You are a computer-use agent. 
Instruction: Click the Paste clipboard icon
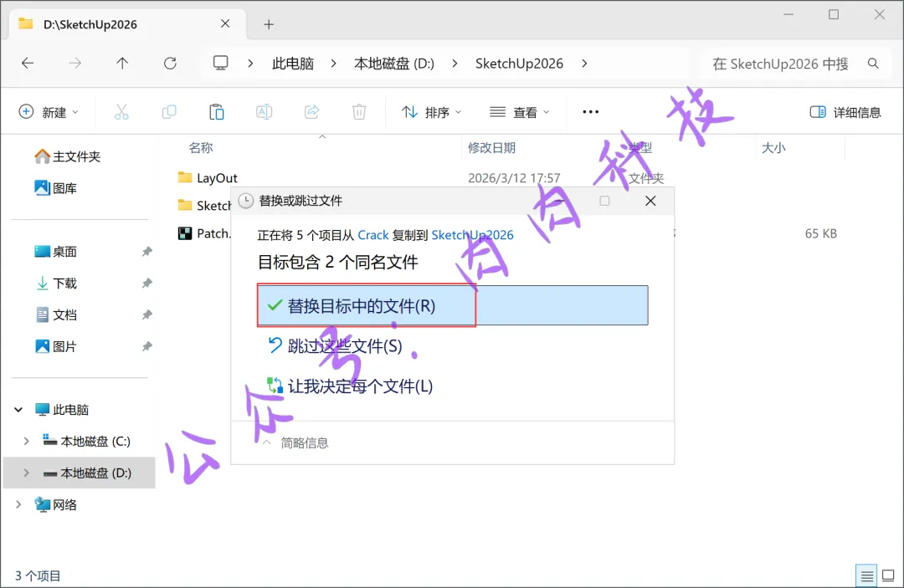tap(217, 112)
